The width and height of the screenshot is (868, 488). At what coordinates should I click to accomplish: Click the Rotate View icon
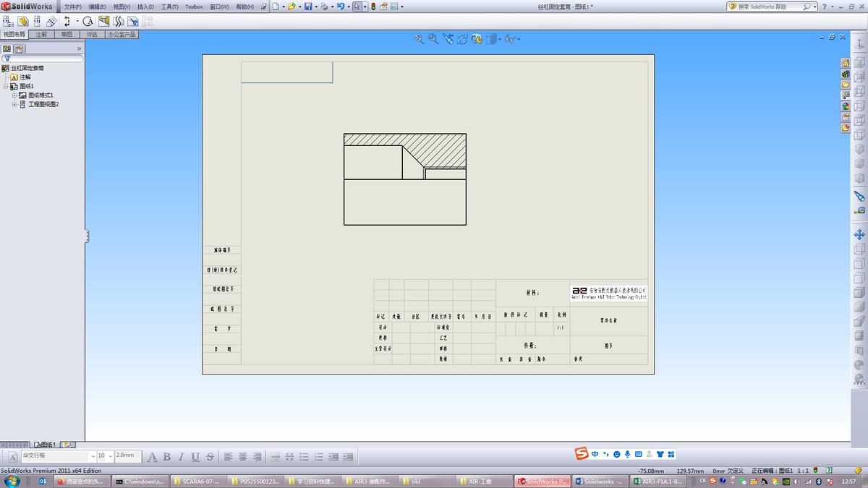[462, 39]
